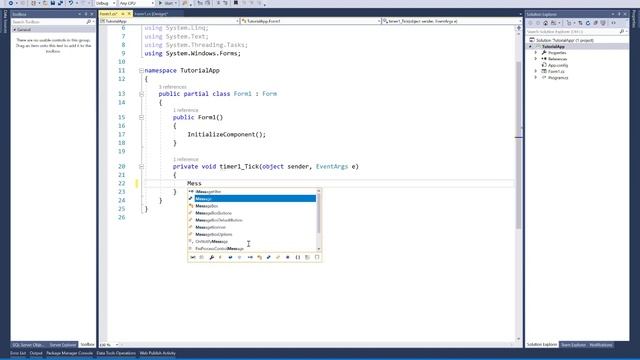Screen dimensions: 640x360
Task: Toggle the namespace braces filter in IntelliSense
Action: 298,257
